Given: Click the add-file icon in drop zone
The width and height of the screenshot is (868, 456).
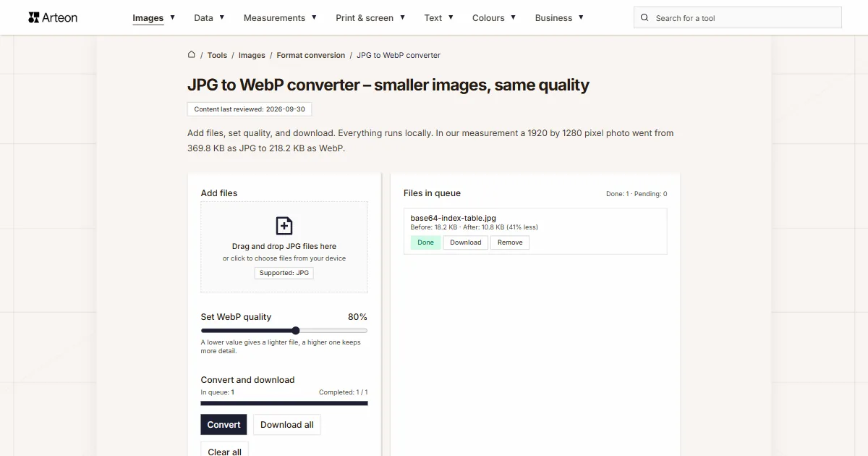Looking at the screenshot, I should (284, 225).
